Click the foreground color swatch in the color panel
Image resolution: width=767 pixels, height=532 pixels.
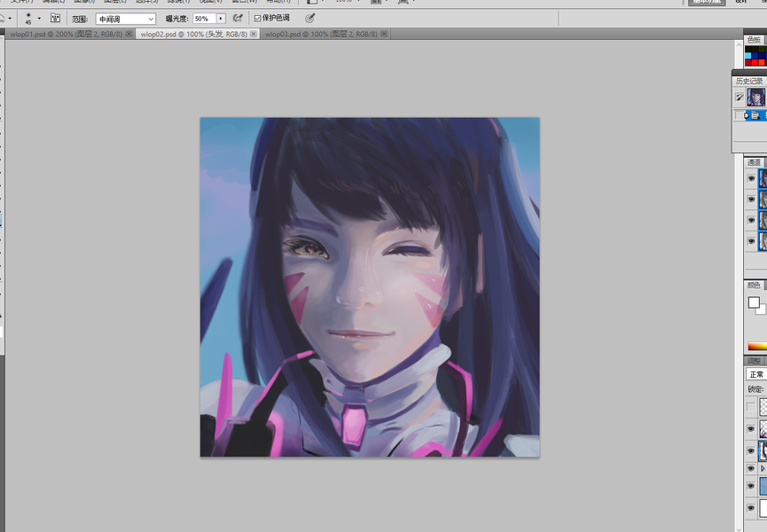[x=754, y=302]
